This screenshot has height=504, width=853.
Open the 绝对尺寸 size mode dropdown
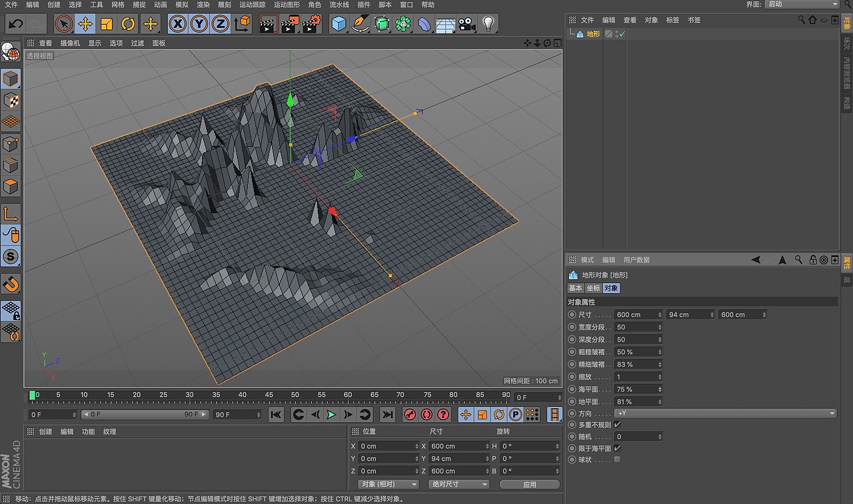pos(458,484)
